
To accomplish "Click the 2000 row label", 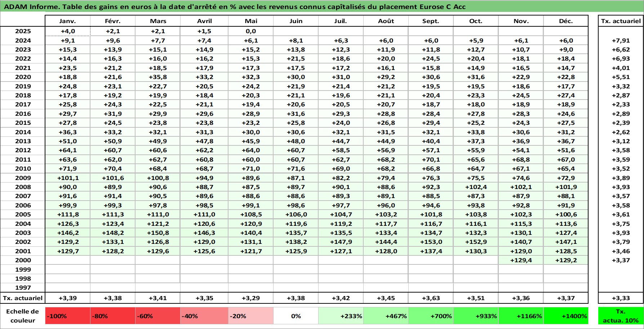I will (23, 260).
